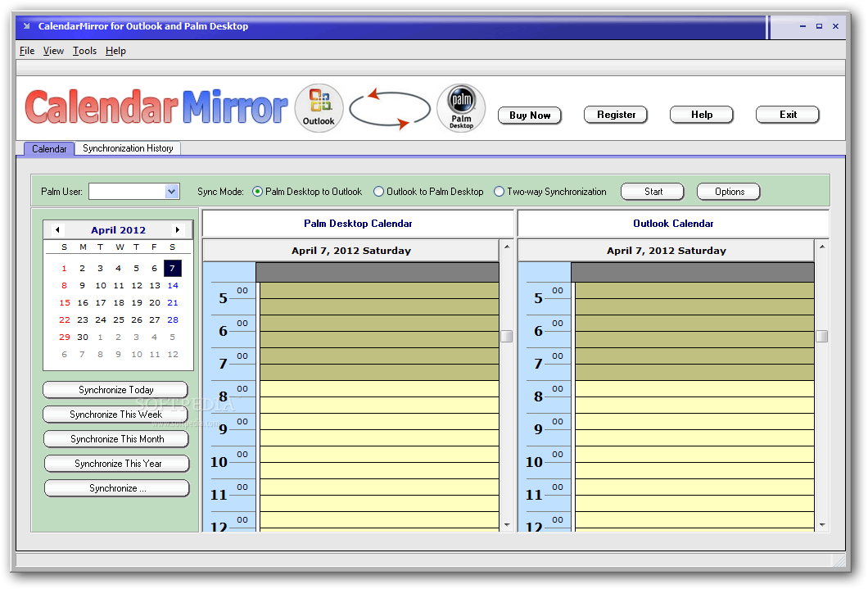The image size is (868, 589).
Task: Select April 15 in mini calendar
Action: (x=65, y=303)
